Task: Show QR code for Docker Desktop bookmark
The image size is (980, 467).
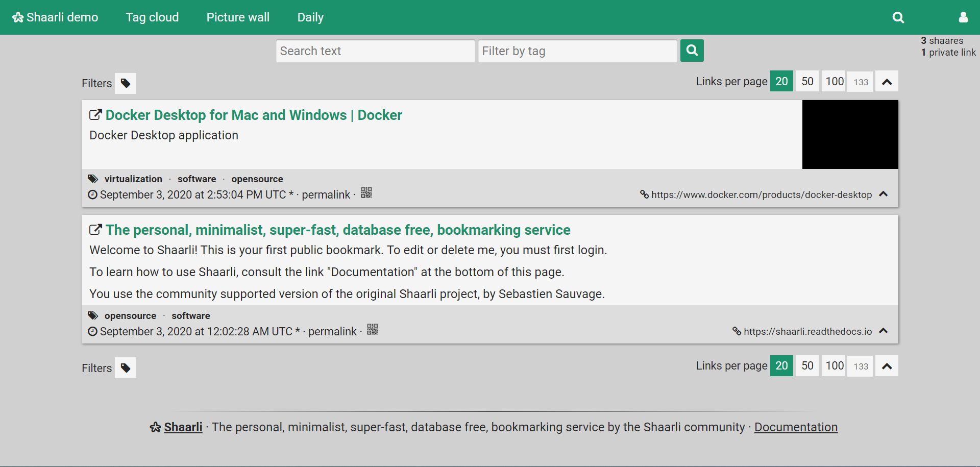Action: 366,193
